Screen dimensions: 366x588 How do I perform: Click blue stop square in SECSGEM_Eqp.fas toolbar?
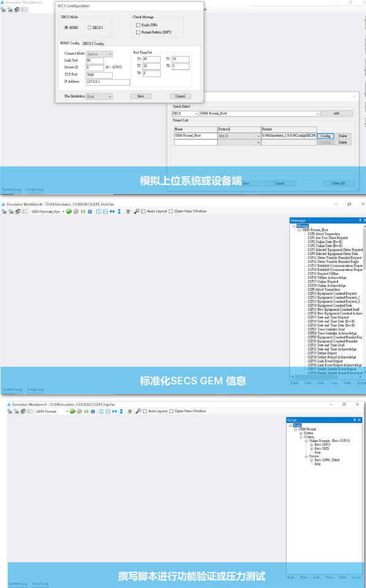[93, 411]
